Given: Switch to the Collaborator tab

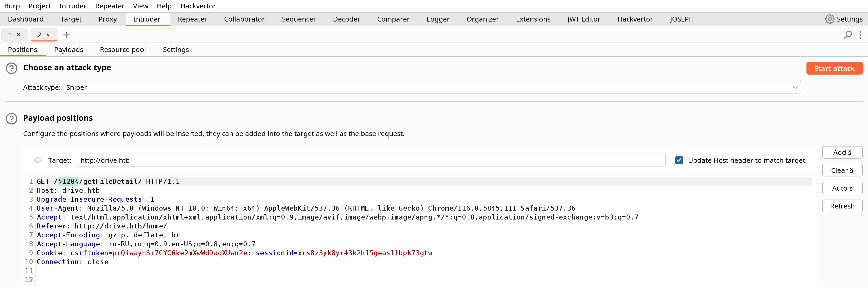Looking at the screenshot, I should coord(244,19).
